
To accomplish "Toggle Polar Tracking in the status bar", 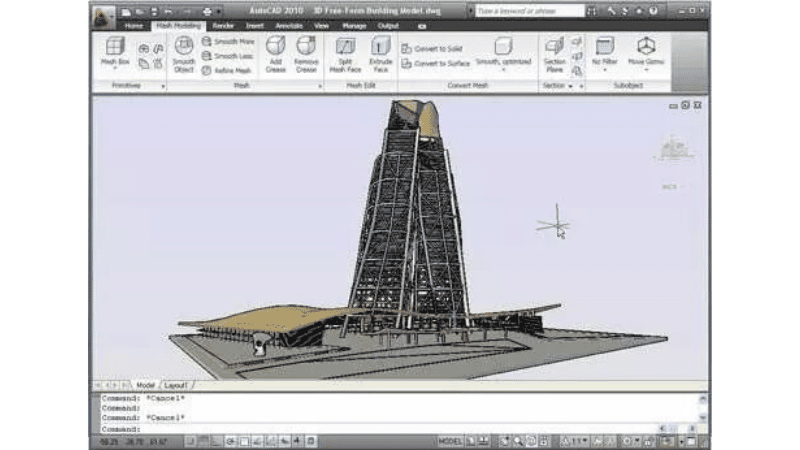I will (231, 441).
